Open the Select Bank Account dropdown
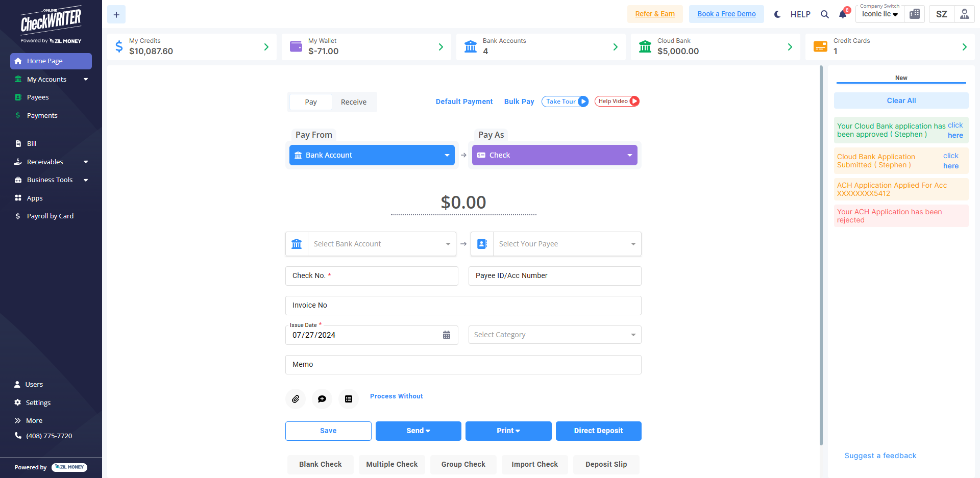 382,244
